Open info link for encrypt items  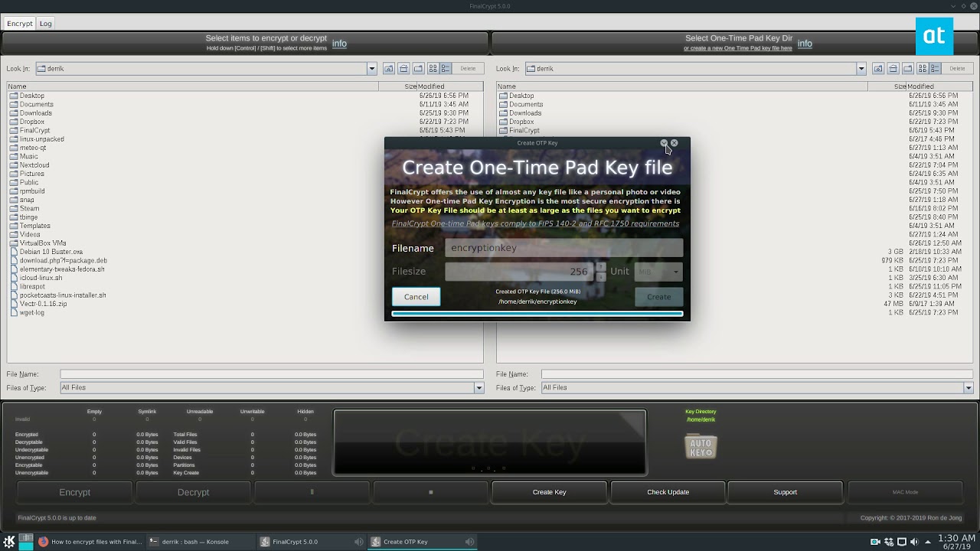click(x=339, y=44)
